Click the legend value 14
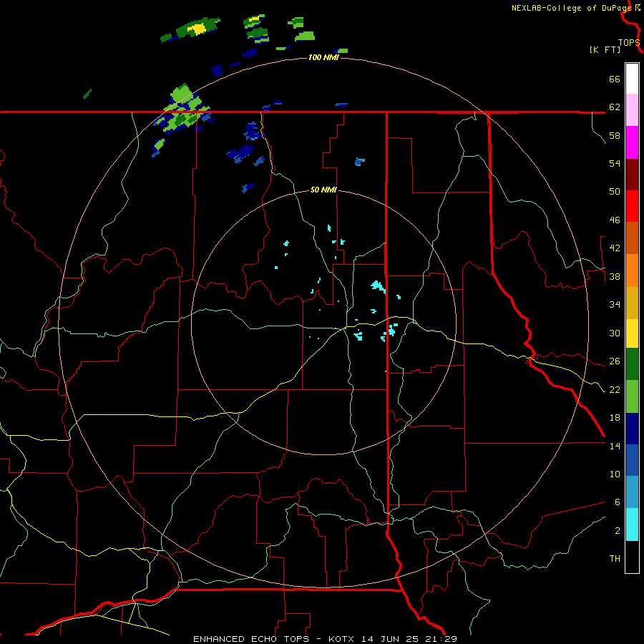Image resolution: width=644 pixels, height=644 pixels. point(615,446)
